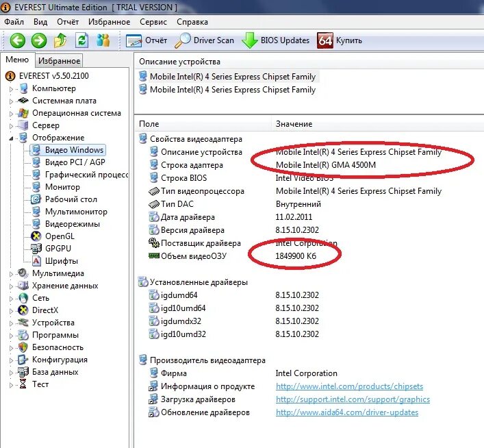Click the OpenGL item icon
Image resolution: width=484 pixels, height=448 pixels.
click(x=36, y=236)
